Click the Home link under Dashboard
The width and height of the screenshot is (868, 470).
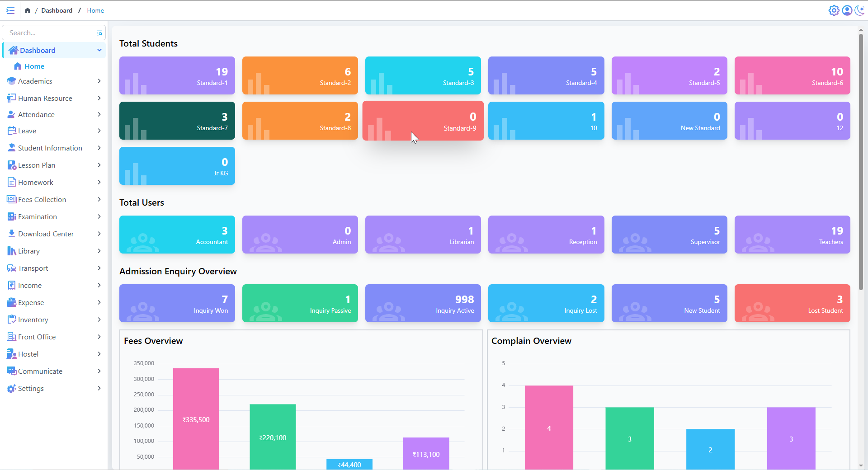pos(34,66)
